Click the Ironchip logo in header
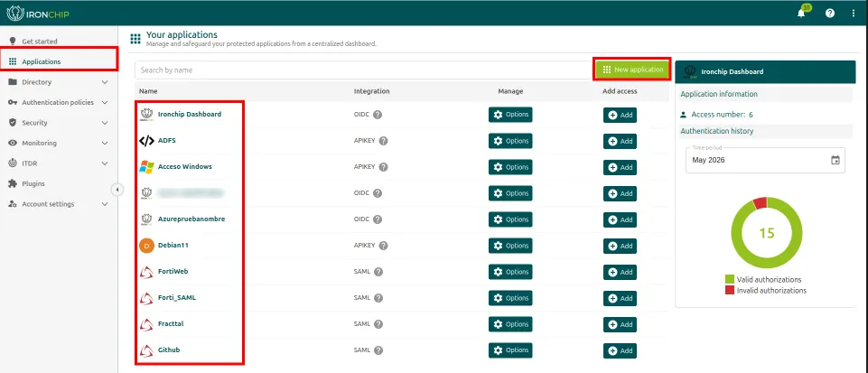The height and width of the screenshot is (373, 868). tap(38, 14)
